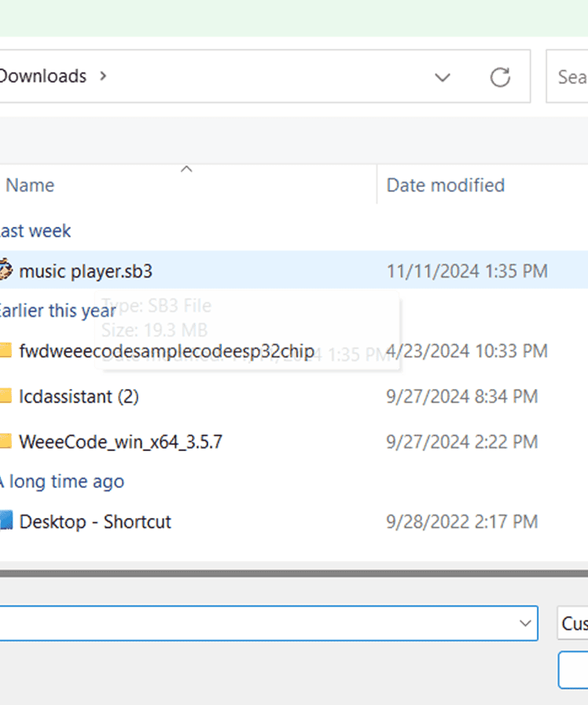588x705 pixels.
Task: Open the file type filter dropdown
Action: click(572, 623)
